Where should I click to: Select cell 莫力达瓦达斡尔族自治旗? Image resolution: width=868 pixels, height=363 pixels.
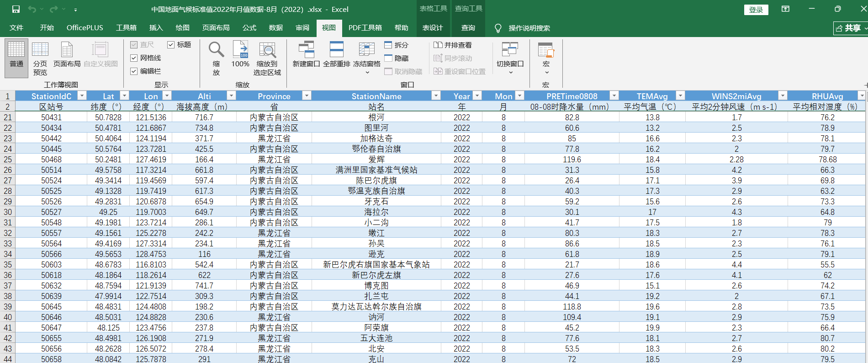pos(376,307)
